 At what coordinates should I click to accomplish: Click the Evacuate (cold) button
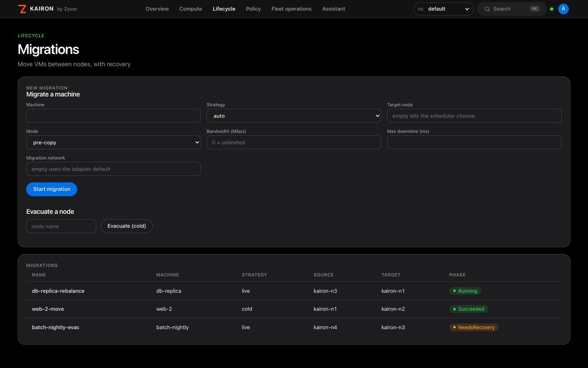[127, 226]
